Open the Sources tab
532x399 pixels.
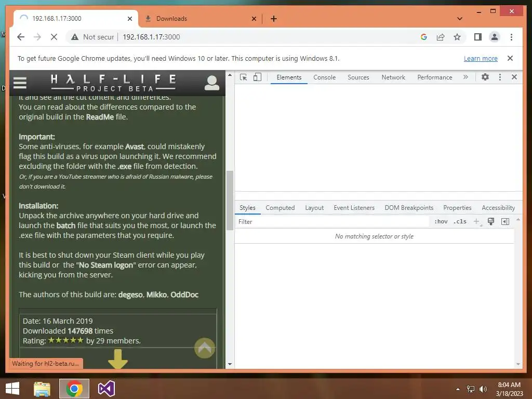pos(358,77)
